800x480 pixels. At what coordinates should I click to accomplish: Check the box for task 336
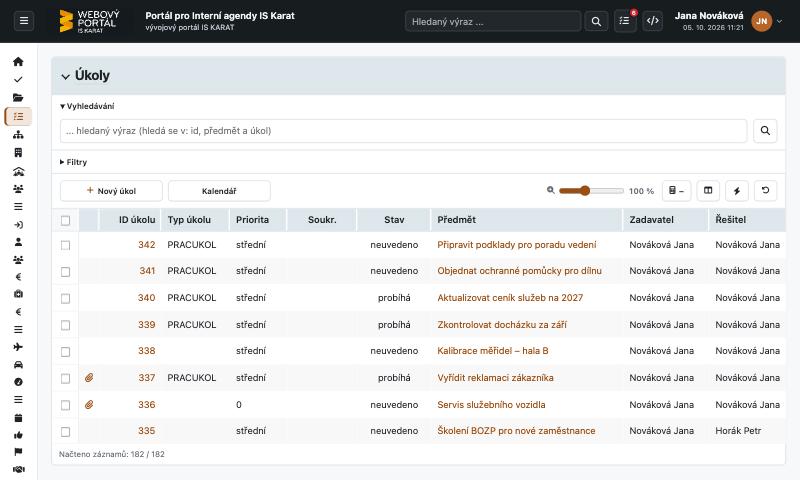[65, 405]
